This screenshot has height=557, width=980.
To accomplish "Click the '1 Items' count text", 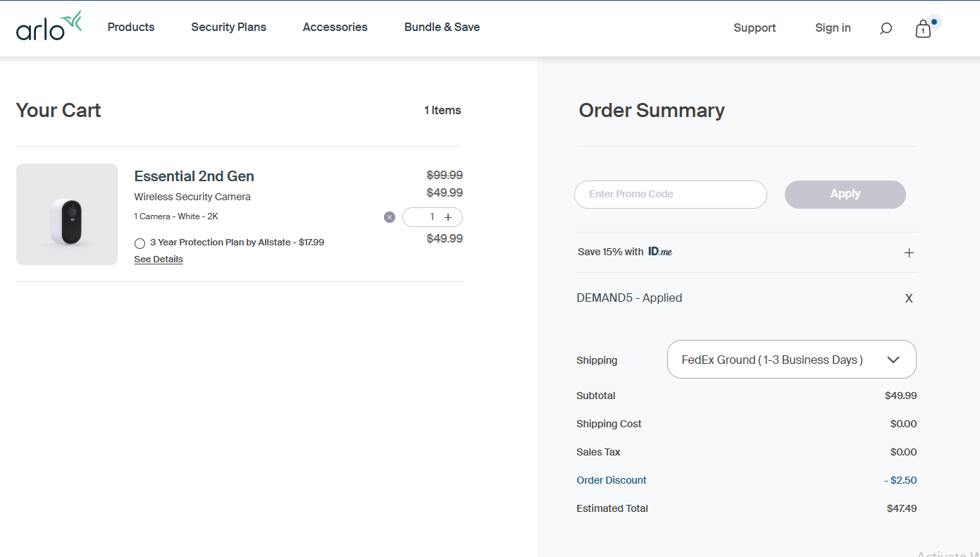I will (x=442, y=111).
